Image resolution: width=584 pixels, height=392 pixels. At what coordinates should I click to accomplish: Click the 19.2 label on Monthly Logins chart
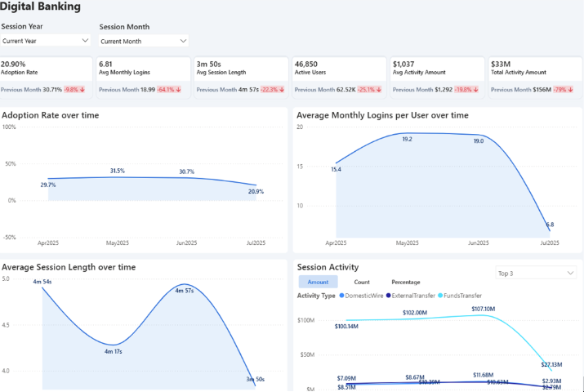(x=407, y=140)
